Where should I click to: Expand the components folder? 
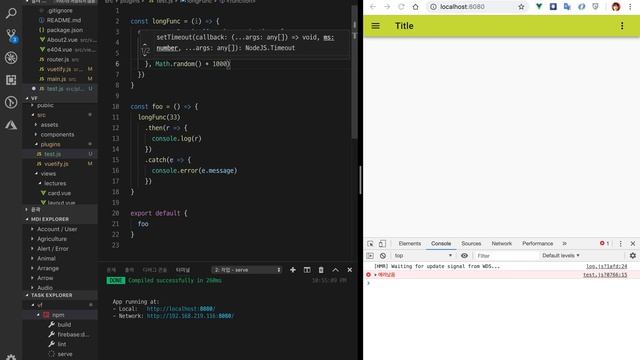tap(57, 134)
